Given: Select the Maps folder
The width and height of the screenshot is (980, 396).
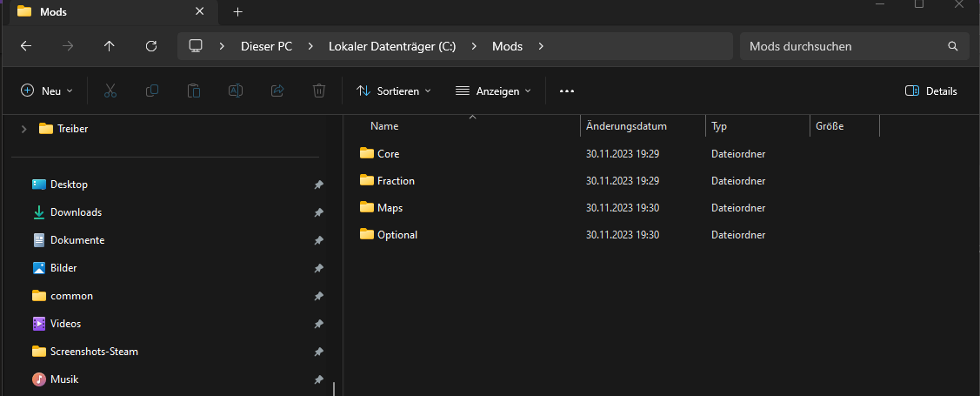Looking at the screenshot, I should [390, 208].
